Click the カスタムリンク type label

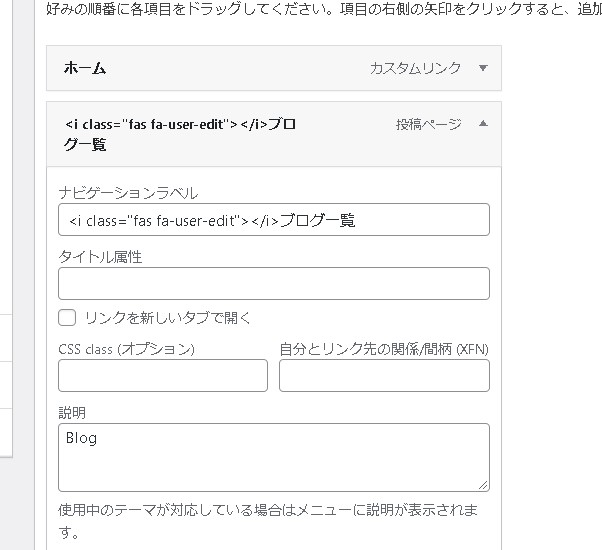click(415, 68)
